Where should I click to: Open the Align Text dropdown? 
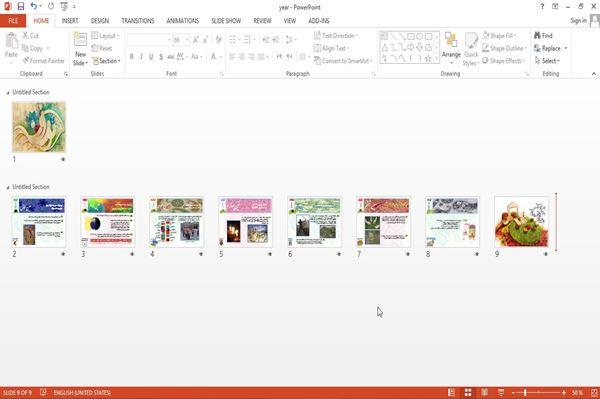click(331, 48)
